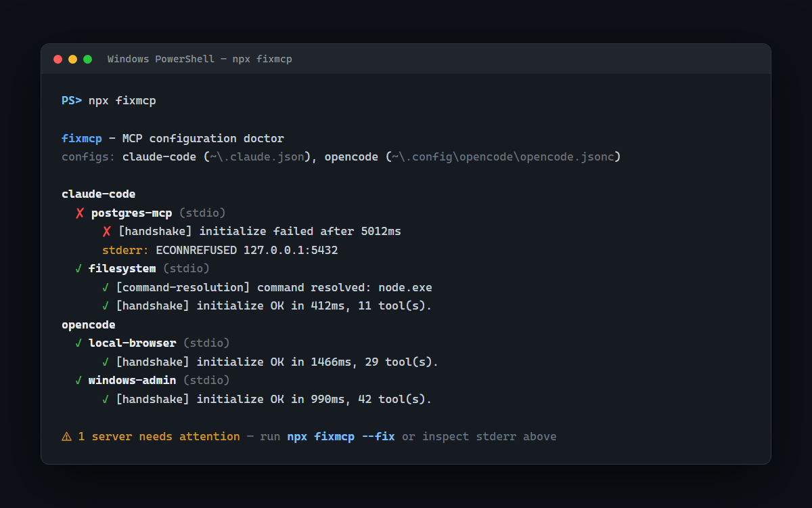Click the red X before handshake failed line
Image resolution: width=812 pixels, height=508 pixels.
click(106, 232)
